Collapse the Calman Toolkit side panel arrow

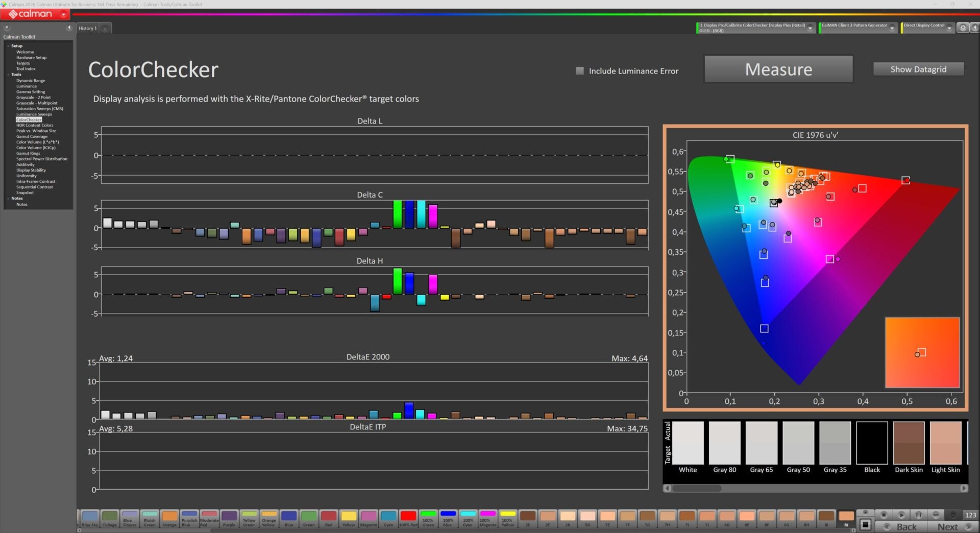click(69, 28)
